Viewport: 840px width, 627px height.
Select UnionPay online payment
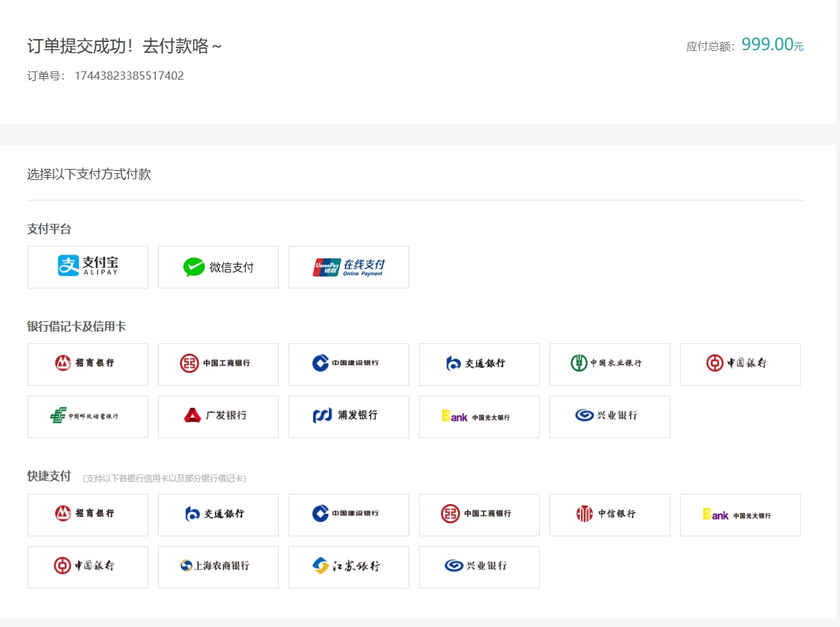(348, 266)
